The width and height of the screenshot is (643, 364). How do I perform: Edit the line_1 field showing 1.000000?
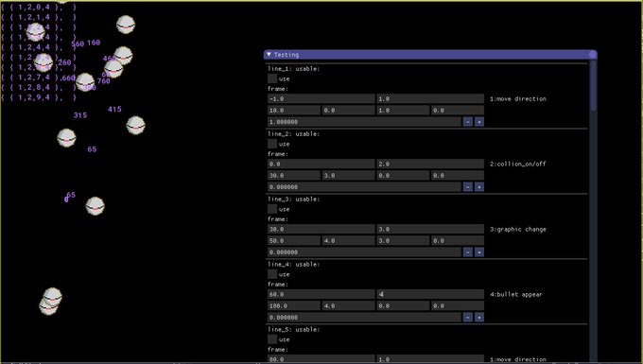click(x=365, y=122)
